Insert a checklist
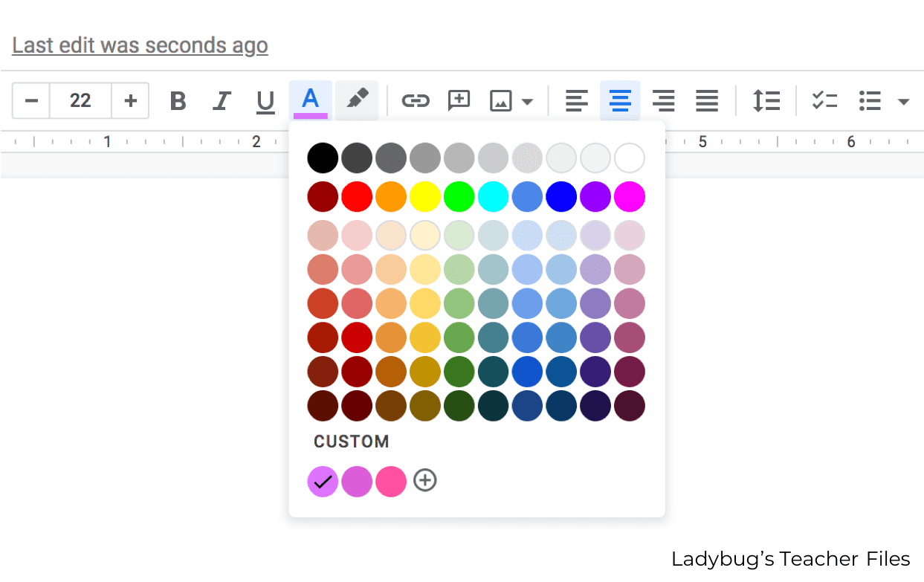This screenshot has height=582, width=924. [825, 100]
